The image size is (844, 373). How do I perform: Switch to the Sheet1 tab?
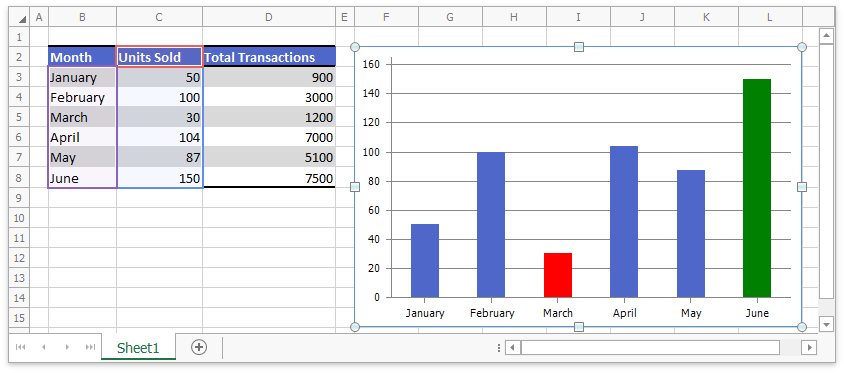pos(138,348)
